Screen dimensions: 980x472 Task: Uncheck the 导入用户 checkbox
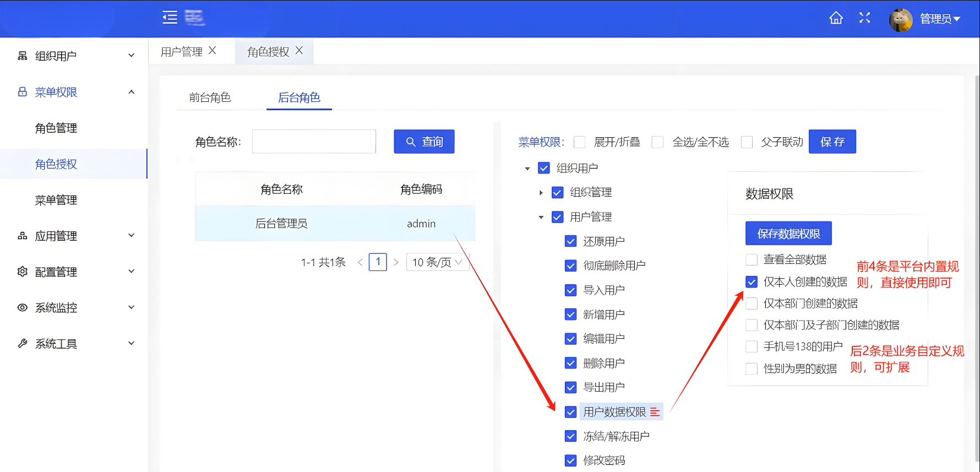[571, 290]
